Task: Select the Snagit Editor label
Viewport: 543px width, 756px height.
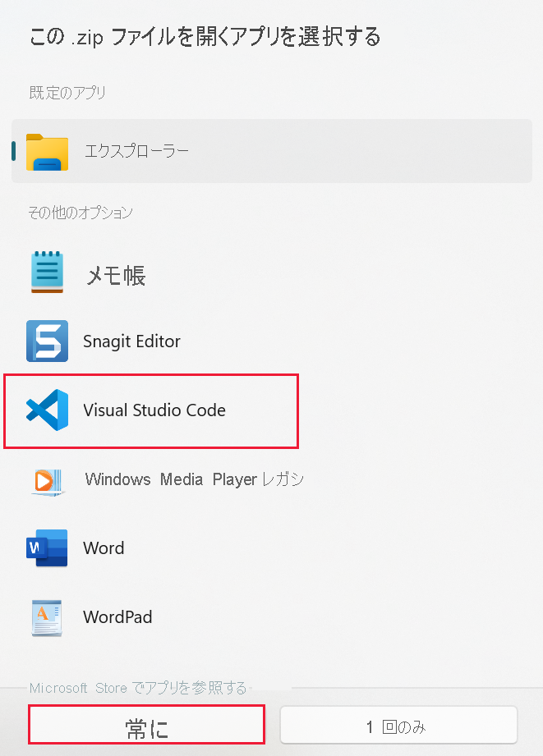Action: click(x=131, y=341)
